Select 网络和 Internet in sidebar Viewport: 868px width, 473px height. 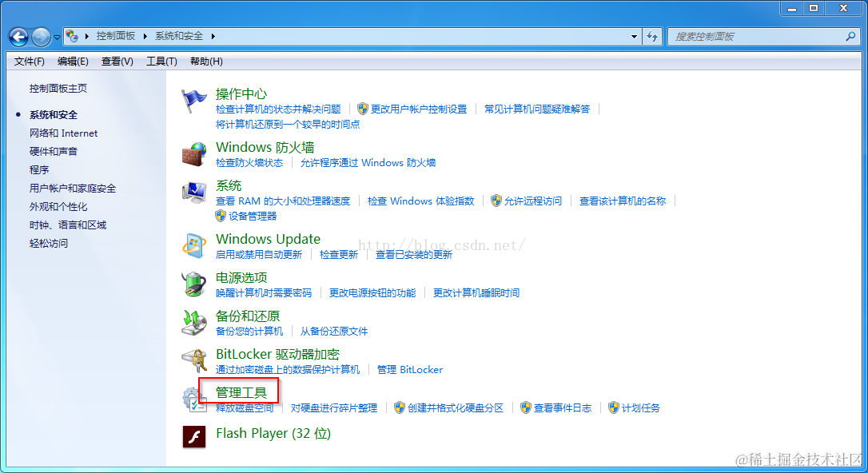coord(64,133)
